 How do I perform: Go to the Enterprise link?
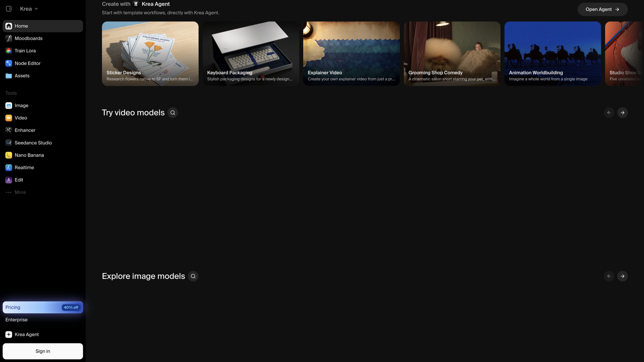pos(16,320)
